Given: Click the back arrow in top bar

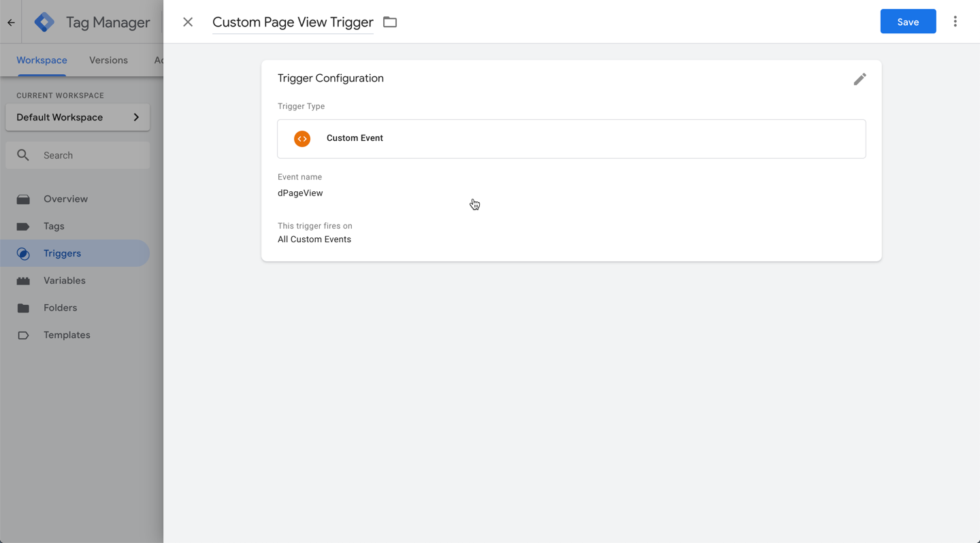Looking at the screenshot, I should click(10, 21).
